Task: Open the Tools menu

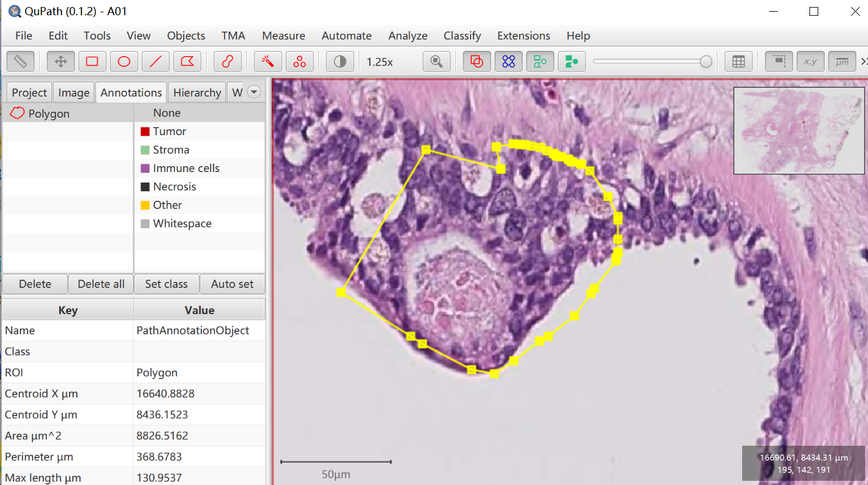Action: tap(97, 36)
